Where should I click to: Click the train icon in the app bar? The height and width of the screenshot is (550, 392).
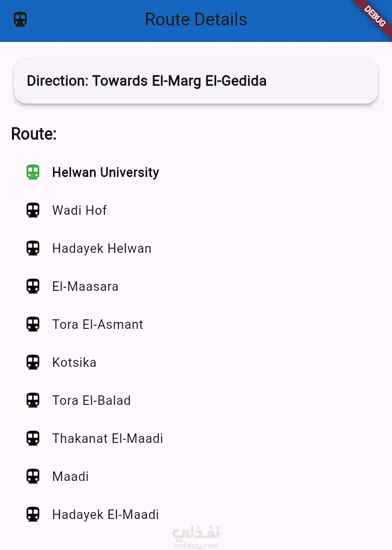click(x=20, y=20)
